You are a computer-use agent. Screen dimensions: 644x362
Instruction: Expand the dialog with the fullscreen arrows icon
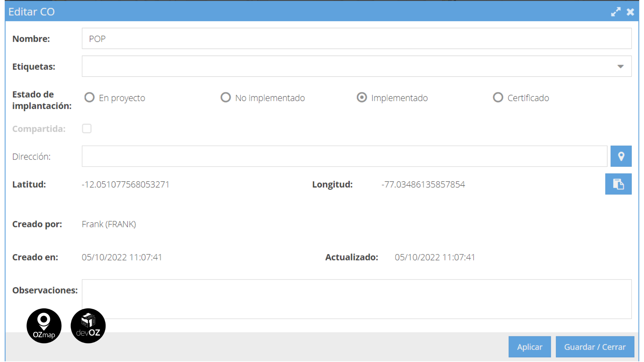(x=615, y=12)
